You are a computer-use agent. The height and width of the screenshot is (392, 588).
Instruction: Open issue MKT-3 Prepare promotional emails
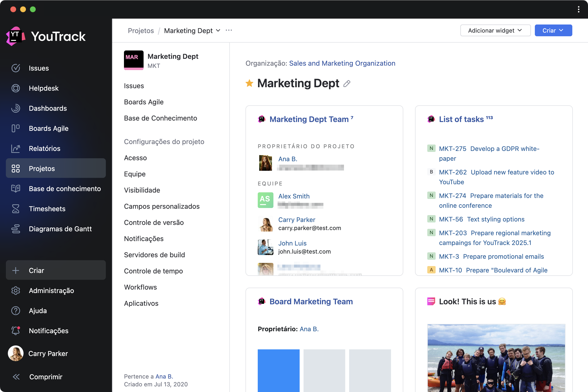(x=491, y=257)
